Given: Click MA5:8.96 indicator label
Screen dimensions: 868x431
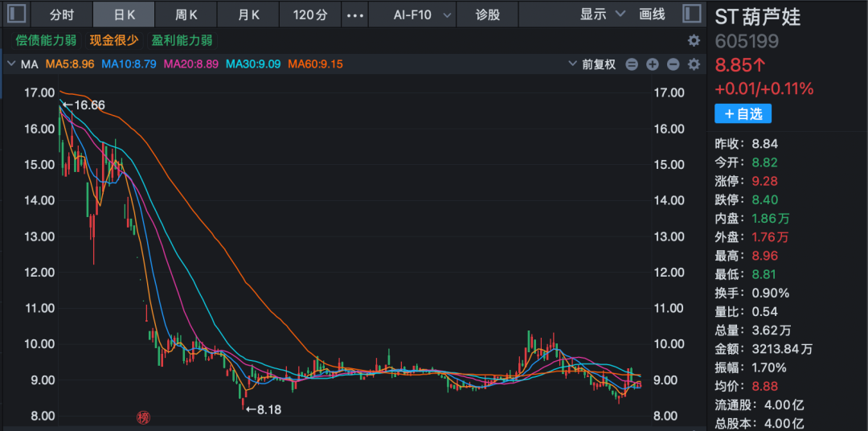Looking at the screenshot, I should pyautogui.click(x=70, y=64).
